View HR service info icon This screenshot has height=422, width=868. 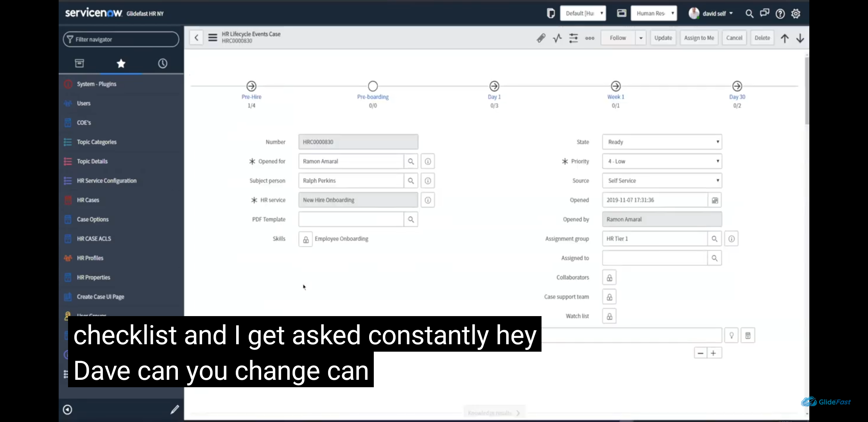click(x=428, y=200)
